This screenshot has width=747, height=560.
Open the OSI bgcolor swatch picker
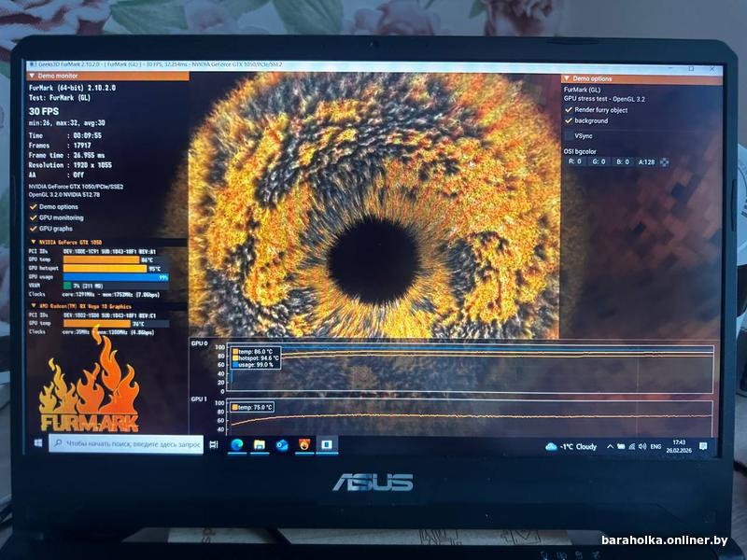664,162
